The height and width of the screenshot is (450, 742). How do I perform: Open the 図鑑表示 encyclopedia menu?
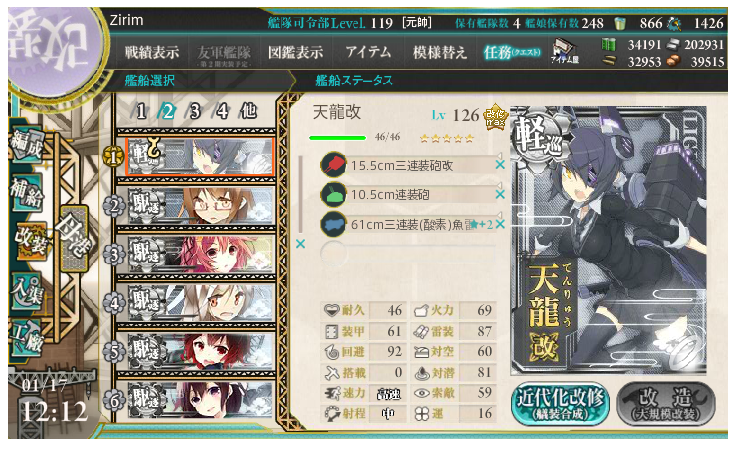pyautogui.click(x=295, y=52)
